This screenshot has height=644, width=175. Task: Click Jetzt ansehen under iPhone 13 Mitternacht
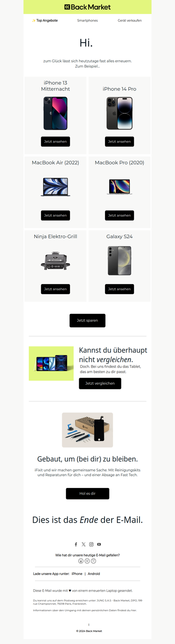coord(56,142)
